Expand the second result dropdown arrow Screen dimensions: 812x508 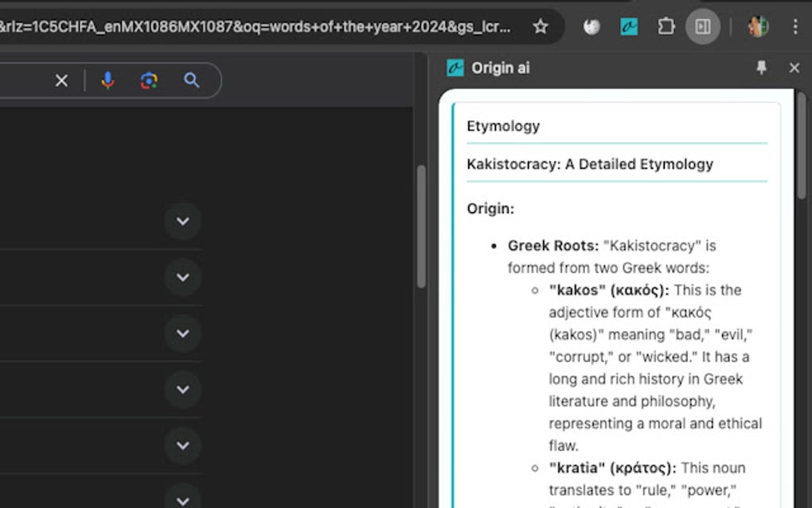tap(182, 277)
